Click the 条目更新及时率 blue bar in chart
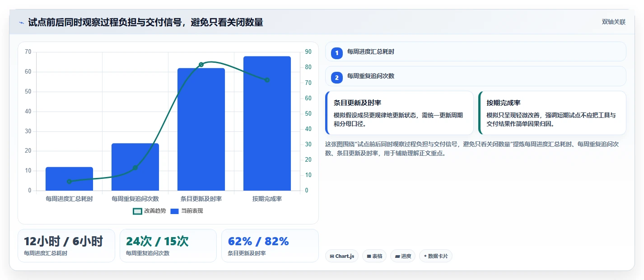644x280 pixels. 201,129
